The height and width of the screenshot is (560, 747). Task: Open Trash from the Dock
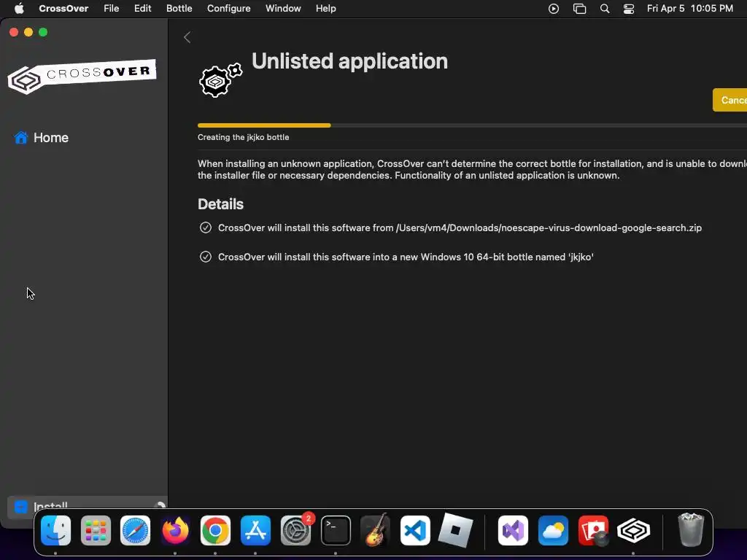(690, 530)
